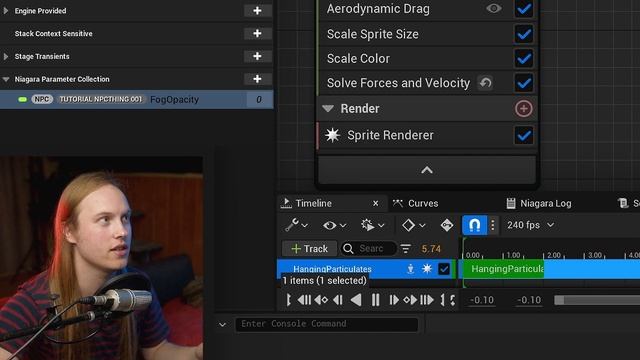Disable Solve Forces and Velocity checkbox
The width and height of the screenshot is (640, 360).
(x=523, y=83)
